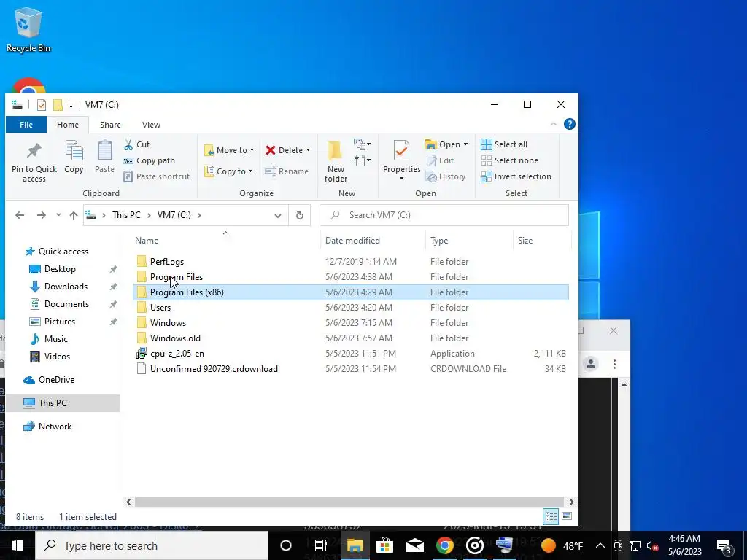Switch to the Share tab
This screenshot has width=747, height=560.
pos(110,125)
